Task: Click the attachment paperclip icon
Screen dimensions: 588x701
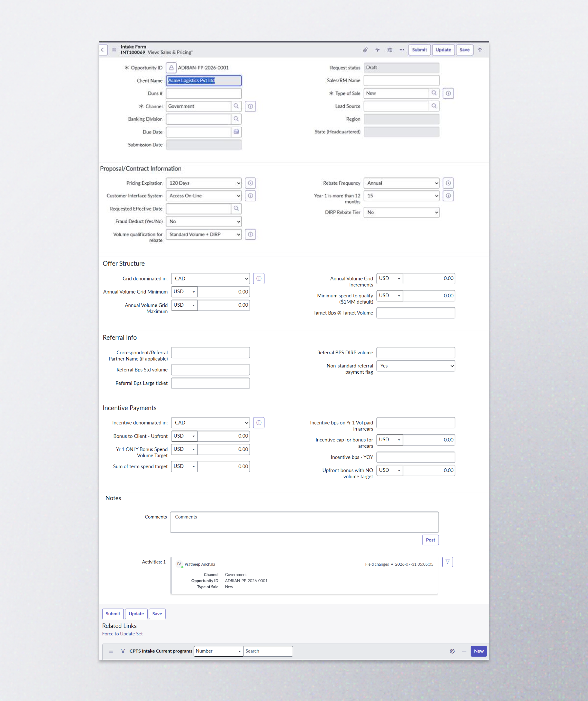Action: coord(365,50)
